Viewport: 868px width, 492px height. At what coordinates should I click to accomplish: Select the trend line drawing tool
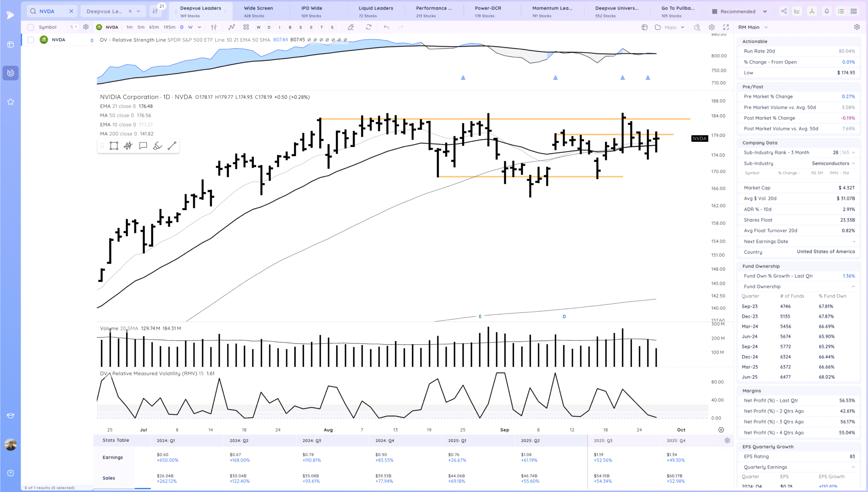pos(172,146)
